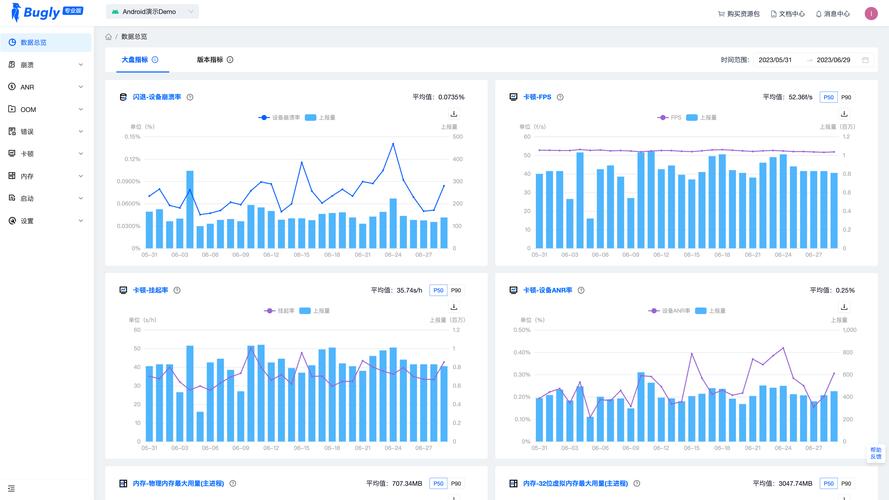The height and width of the screenshot is (500, 889).
Task: Select 数据总览 in sidebar
Action: click(46, 43)
